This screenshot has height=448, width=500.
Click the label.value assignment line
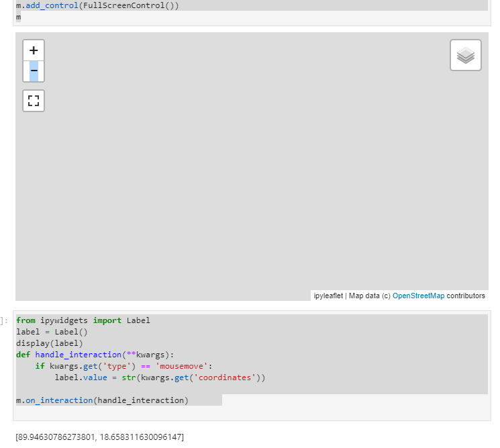(x=160, y=377)
